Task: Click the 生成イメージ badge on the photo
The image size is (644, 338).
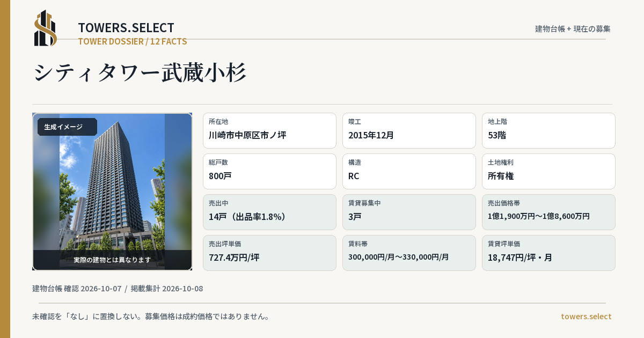Action: (x=67, y=127)
